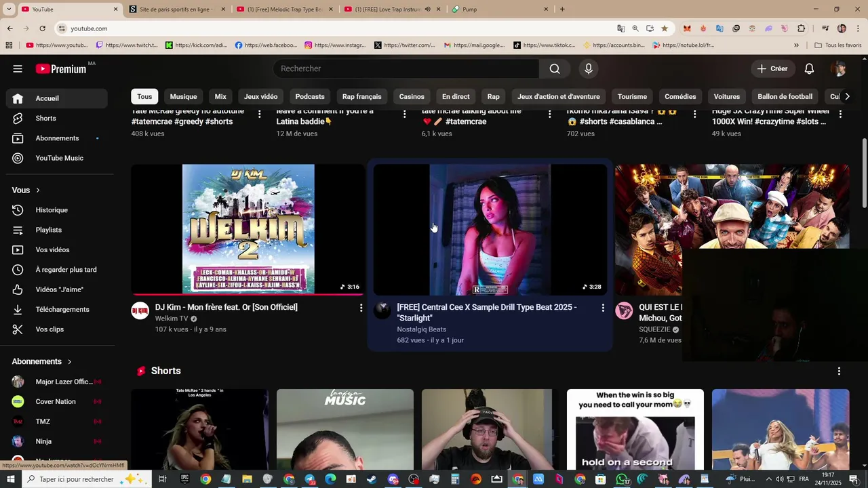Viewport: 868px width, 488px height.
Task: Click the Rechercher search field
Action: tap(406, 68)
